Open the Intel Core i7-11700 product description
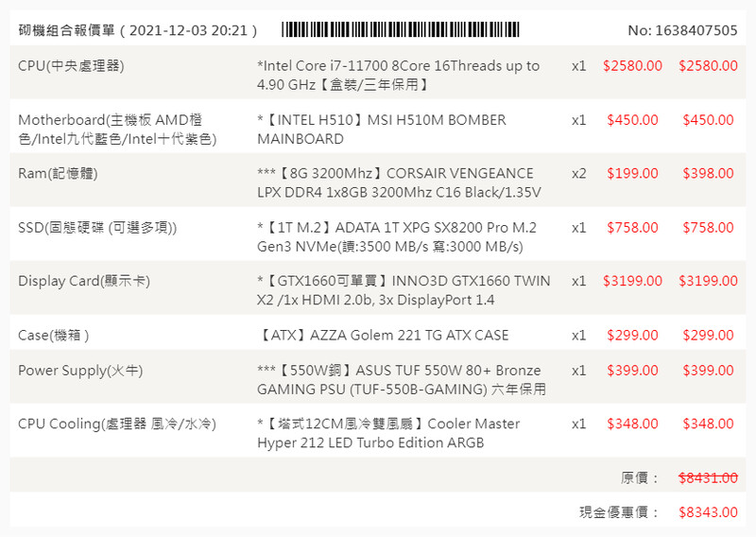Screen dimensions: 756x537 tap(398, 76)
